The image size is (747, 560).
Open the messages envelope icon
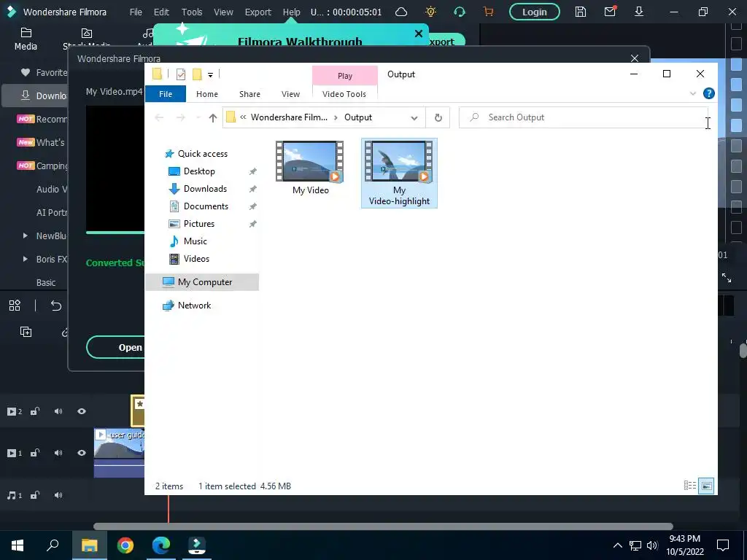click(610, 12)
